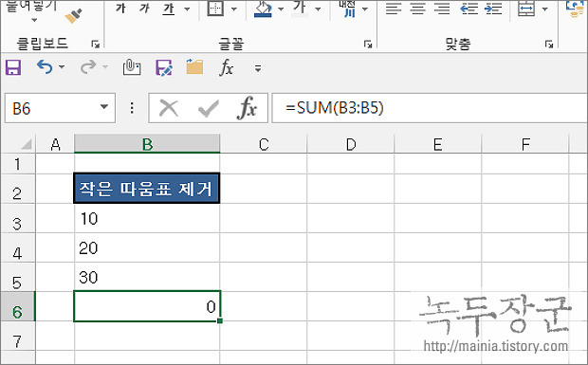Open the Name Box dropdown arrow
The height and width of the screenshot is (365, 588).
(x=104, y=107)
